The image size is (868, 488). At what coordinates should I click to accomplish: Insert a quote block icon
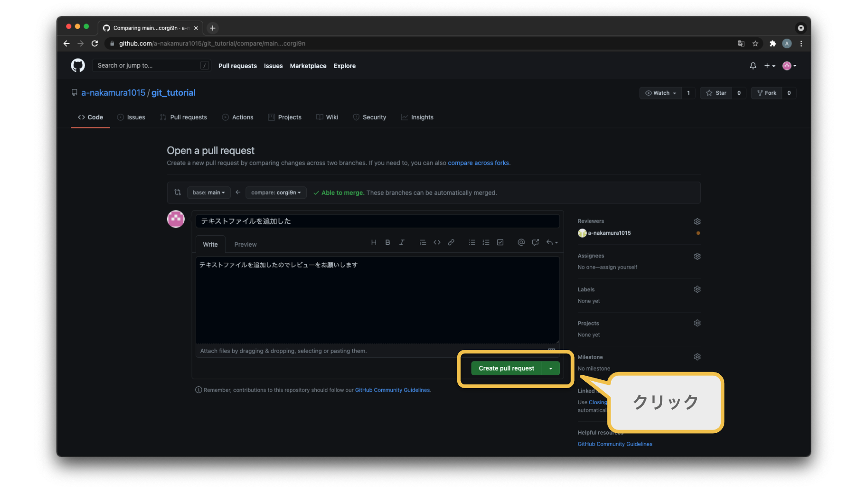point(423,243)
